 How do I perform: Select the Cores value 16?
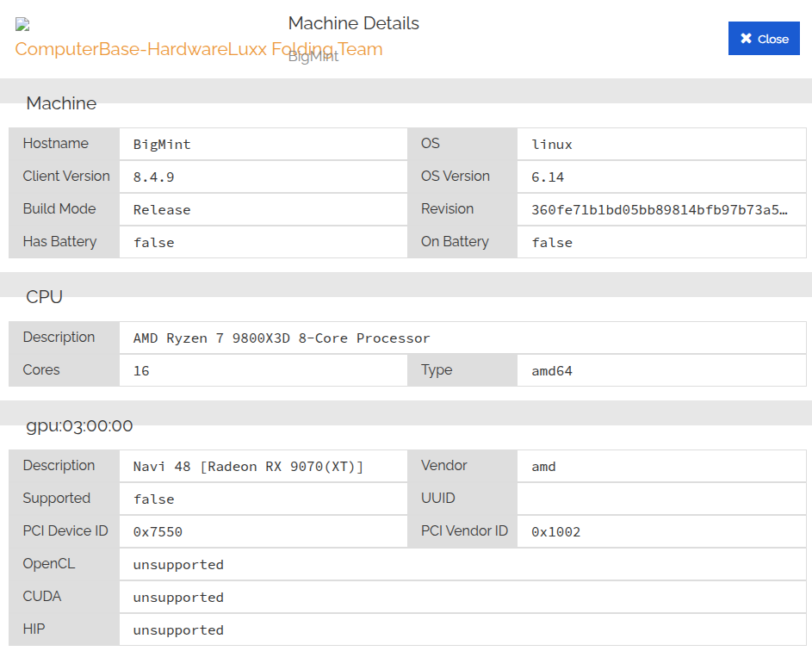click(141, 371)
